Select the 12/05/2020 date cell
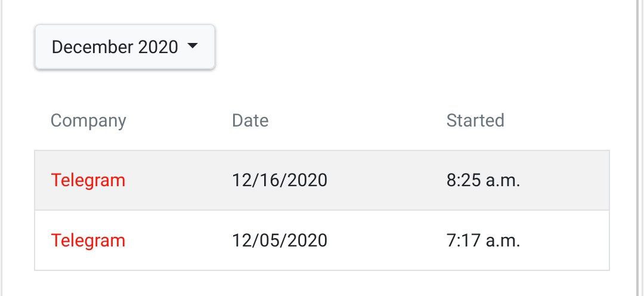Viewport: 644px width, 296px height. (x=280, y=240)
